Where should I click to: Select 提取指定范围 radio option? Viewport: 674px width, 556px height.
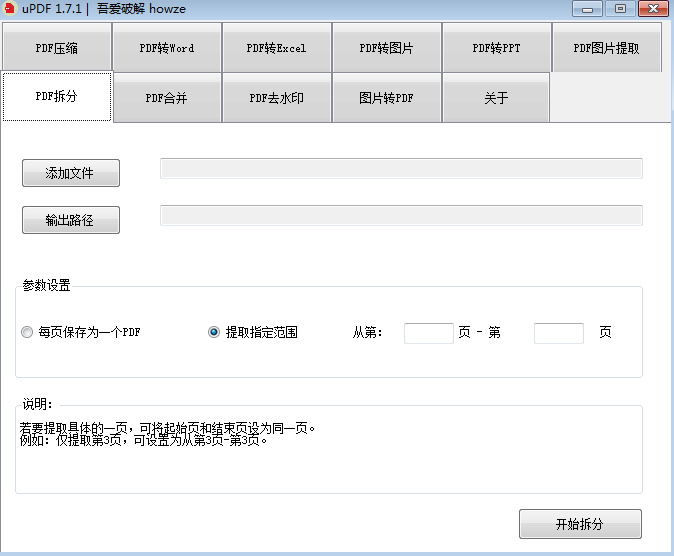tap(253, 332)
